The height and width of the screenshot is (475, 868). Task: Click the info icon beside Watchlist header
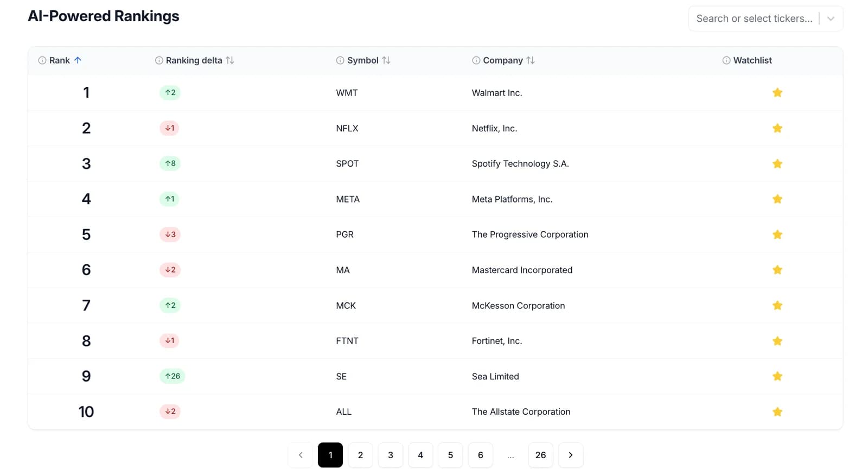726,60
